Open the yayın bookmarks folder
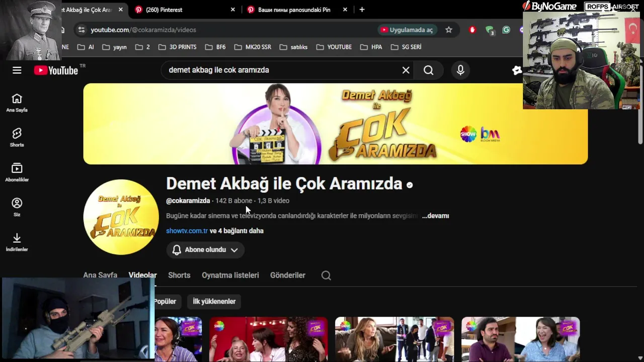644x362 pixels. coord(114,47)
